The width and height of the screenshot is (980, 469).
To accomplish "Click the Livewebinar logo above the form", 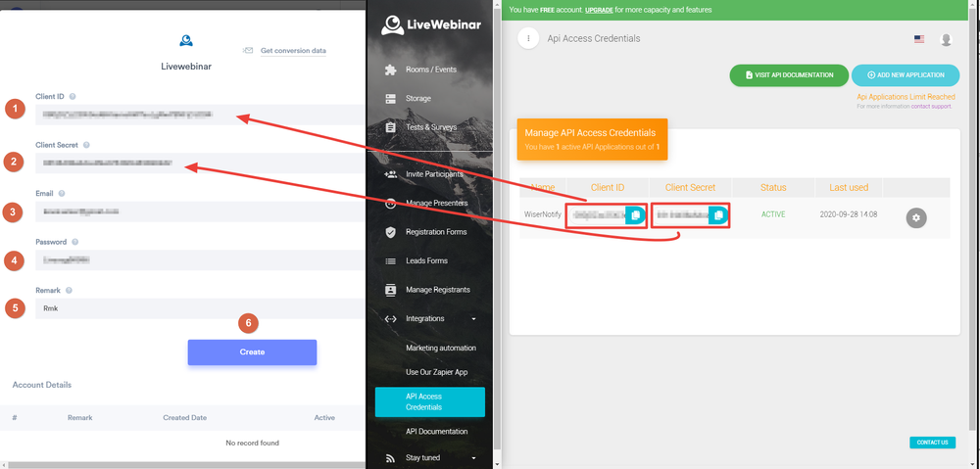I will (x=185, y=40).
